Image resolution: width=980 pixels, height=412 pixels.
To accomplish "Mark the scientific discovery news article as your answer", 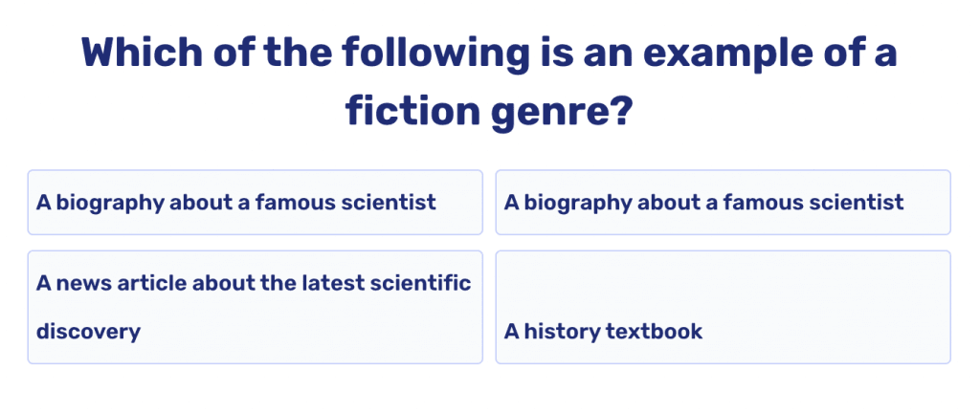I will tap(255, 307).
